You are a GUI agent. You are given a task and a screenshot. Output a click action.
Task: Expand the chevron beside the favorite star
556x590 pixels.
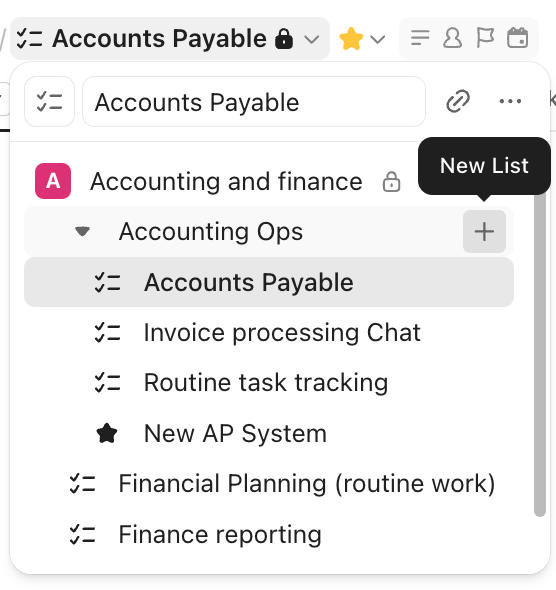[x=377, y=39]
